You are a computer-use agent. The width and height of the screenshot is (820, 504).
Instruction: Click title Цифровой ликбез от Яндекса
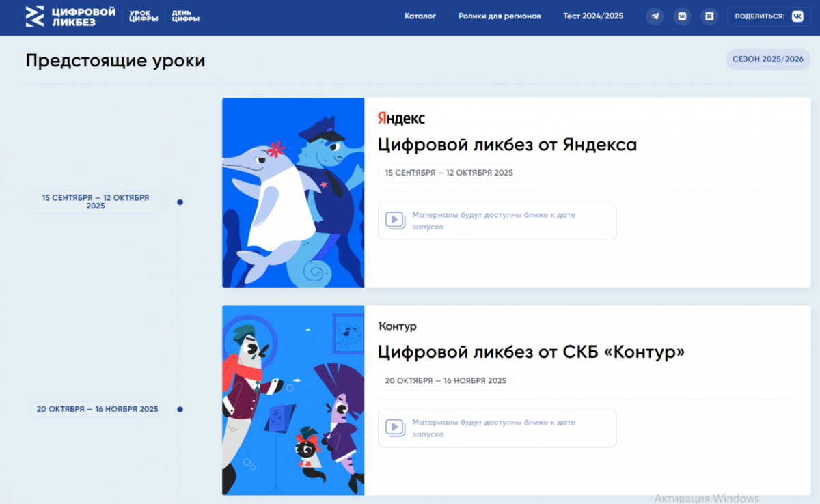coord(507,145)
